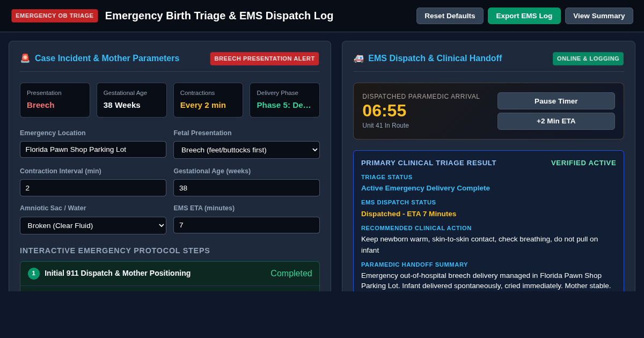644x338 pixels.
Task: Click the Completed status of step 1
Action: (x=291, y=274)
